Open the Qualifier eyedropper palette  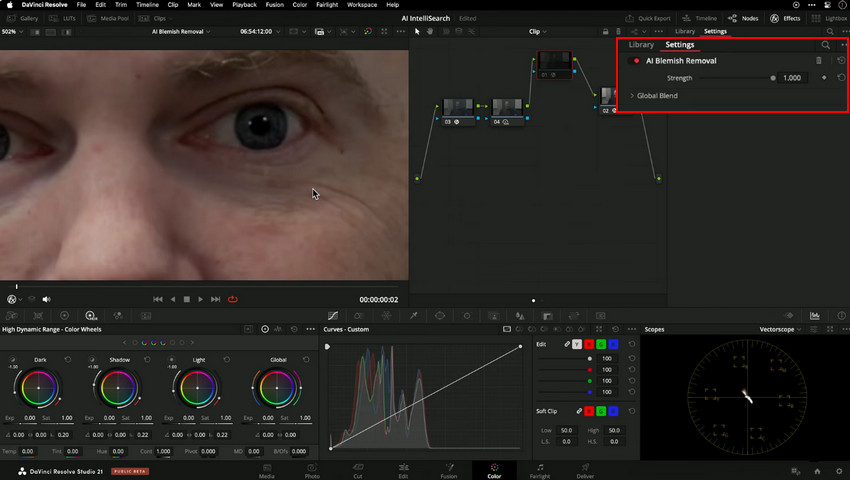(x=414, y=316)
